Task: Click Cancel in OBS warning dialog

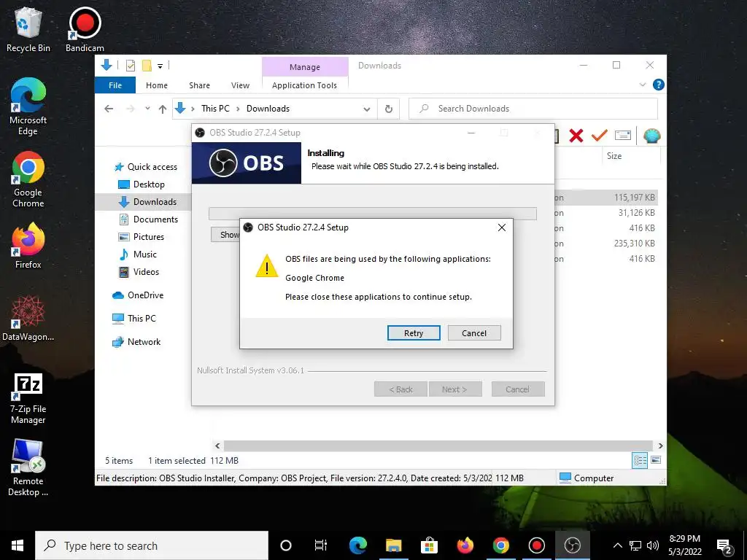Action: pos(474,332)
